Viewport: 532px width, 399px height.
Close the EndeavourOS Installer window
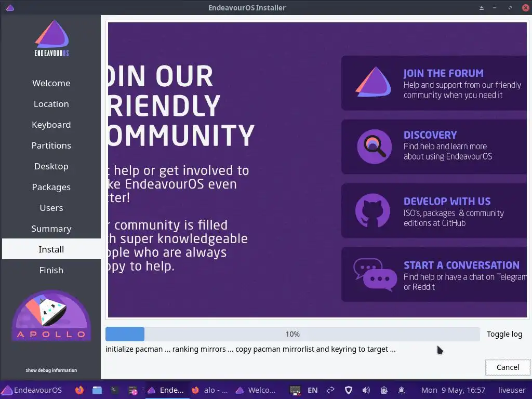click(x=526, y=8)
